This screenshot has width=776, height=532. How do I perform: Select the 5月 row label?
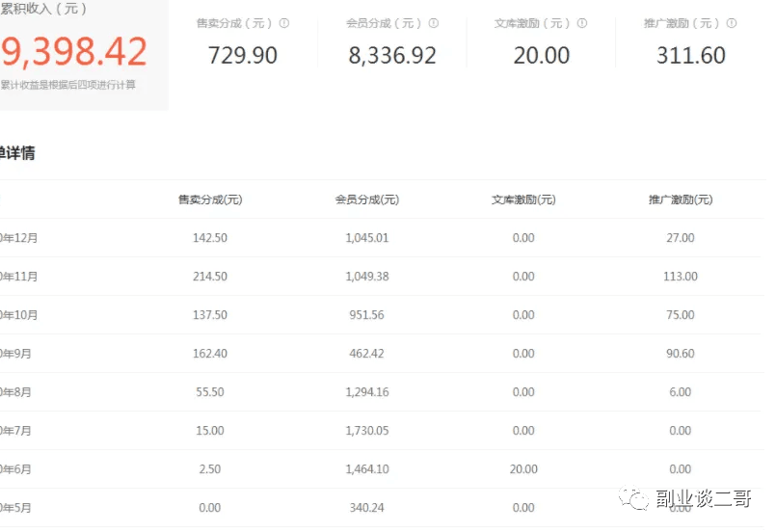coord(15,508)
